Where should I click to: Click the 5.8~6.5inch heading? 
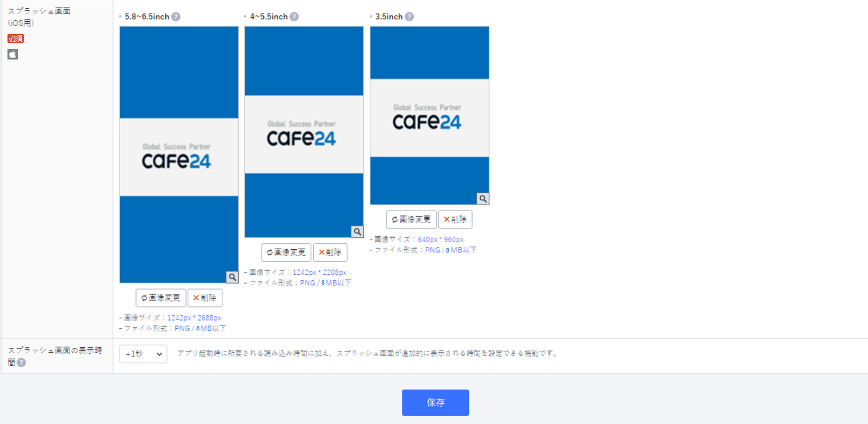pyautogui.click(x=147, y=17)
